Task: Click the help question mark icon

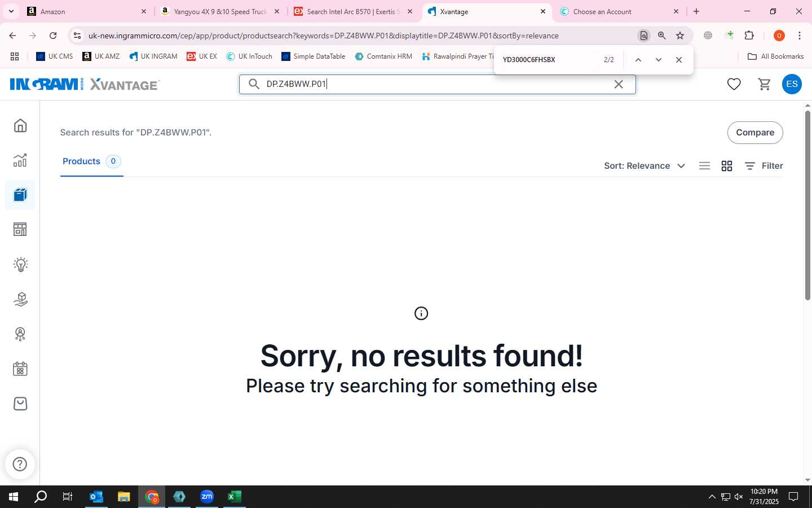Action: (20, 464)
